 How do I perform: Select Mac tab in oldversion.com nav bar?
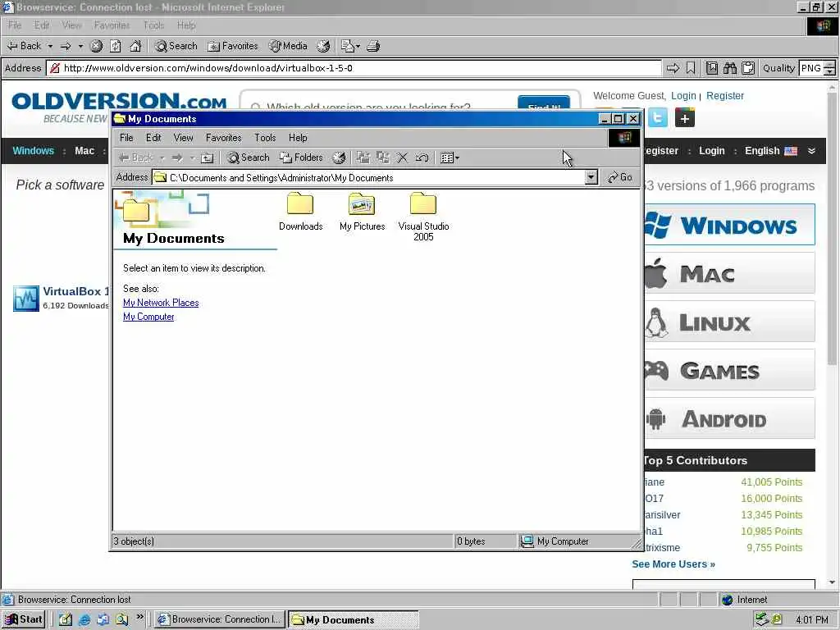(84, 151)
